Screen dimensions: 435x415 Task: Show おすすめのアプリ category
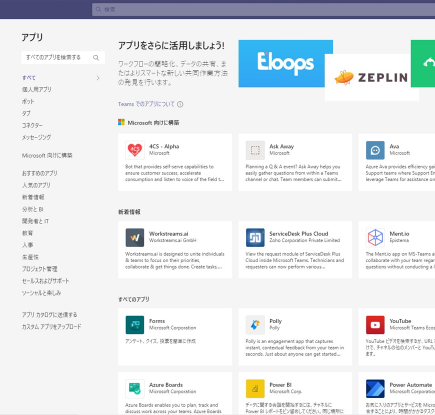point(40,173)
